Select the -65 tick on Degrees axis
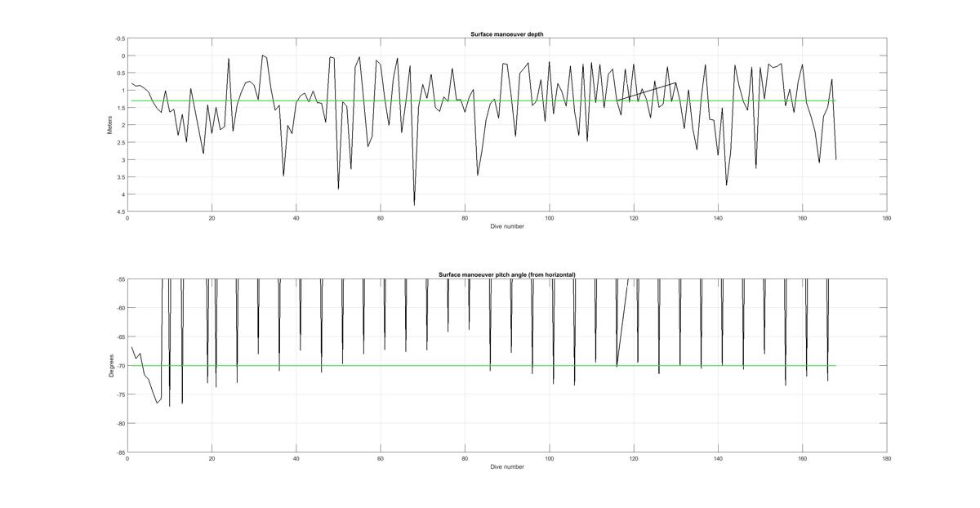 click(x=121, y=336)
